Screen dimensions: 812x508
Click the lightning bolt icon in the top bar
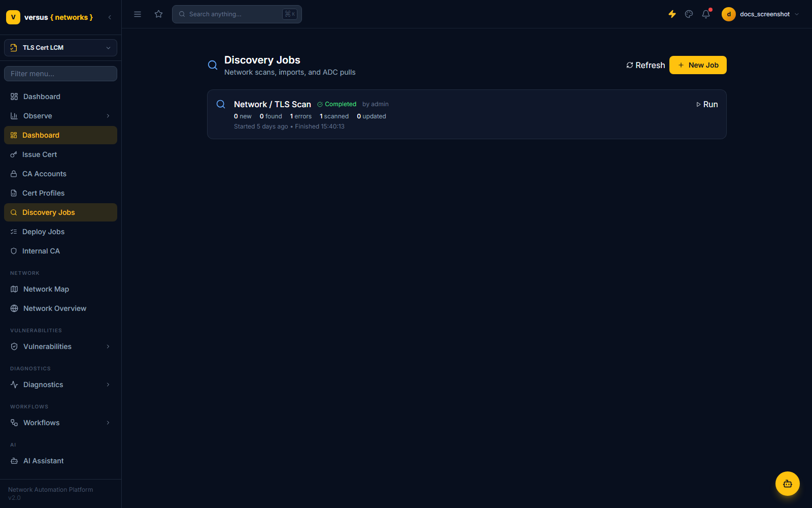pos(672,14)
